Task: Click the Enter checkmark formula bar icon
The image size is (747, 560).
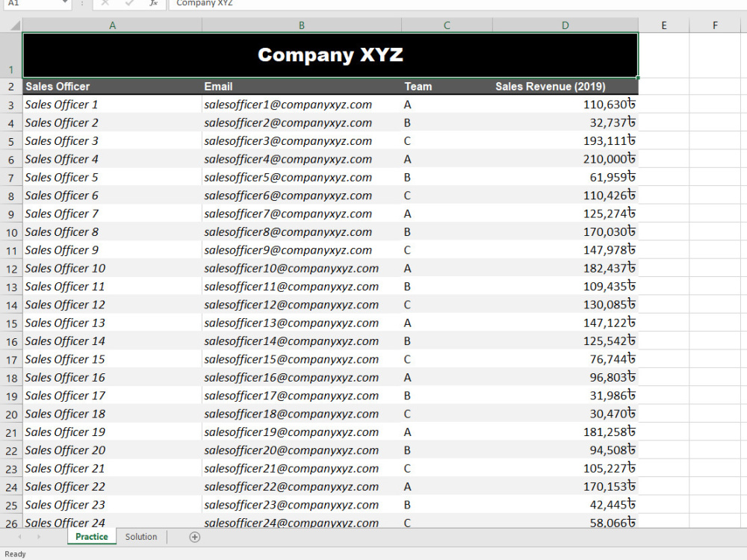Action: [x=129, y=3]
